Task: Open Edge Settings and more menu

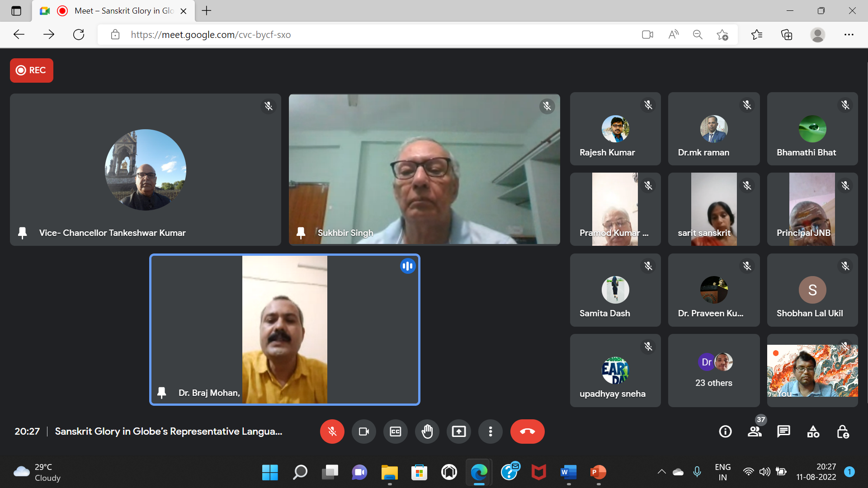Action: pyautogui.click(x=849, y=35)
